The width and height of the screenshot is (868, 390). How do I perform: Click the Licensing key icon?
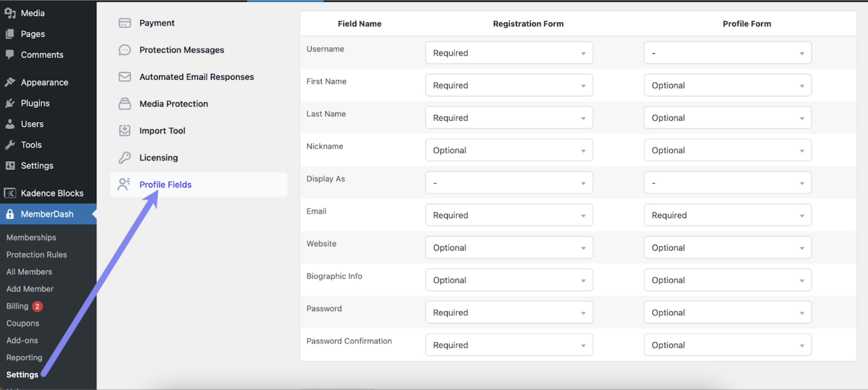pos(124,157)
